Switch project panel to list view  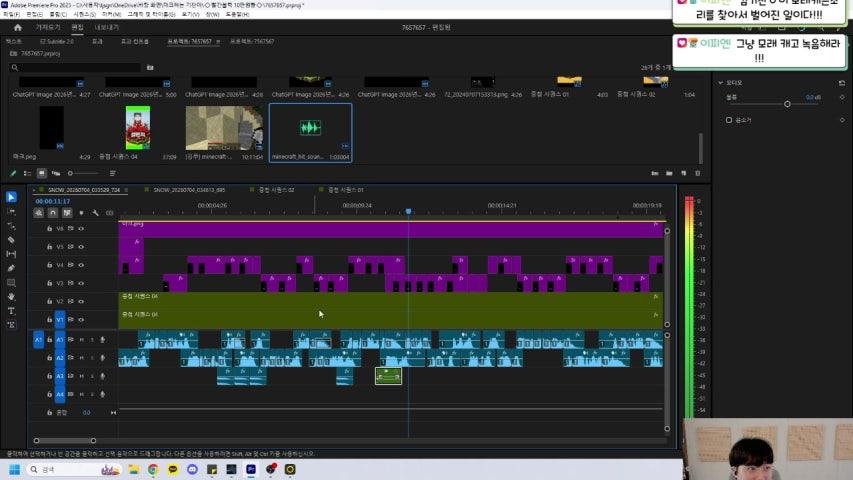point(27,173)
